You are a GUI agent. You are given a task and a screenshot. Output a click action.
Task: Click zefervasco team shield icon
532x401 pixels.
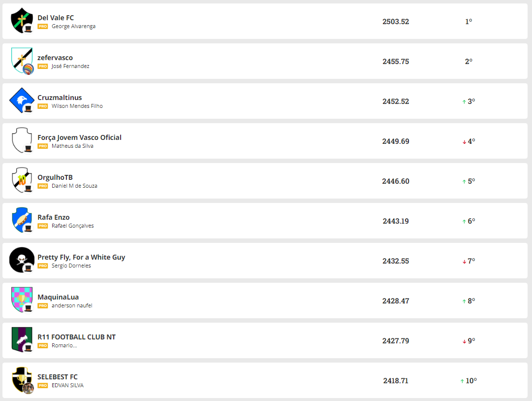22,61
